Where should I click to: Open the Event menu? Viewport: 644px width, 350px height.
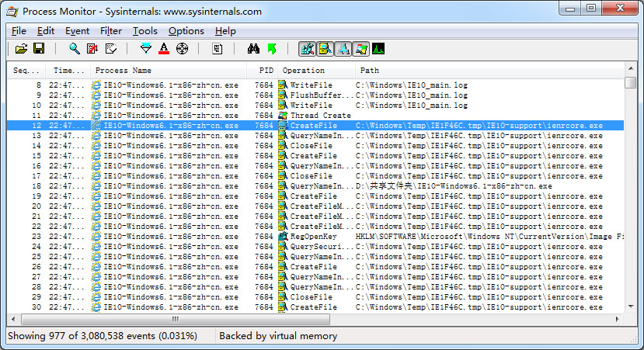click(77, 31)
